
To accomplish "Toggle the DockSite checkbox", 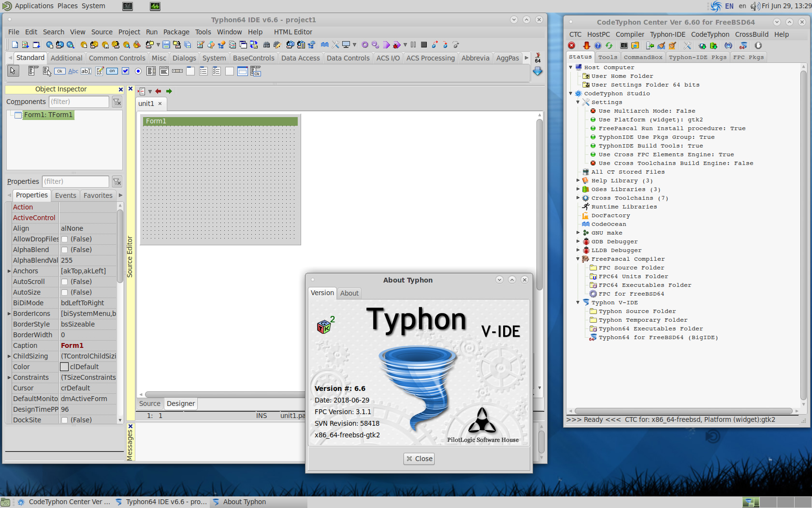I will point(64,420).
